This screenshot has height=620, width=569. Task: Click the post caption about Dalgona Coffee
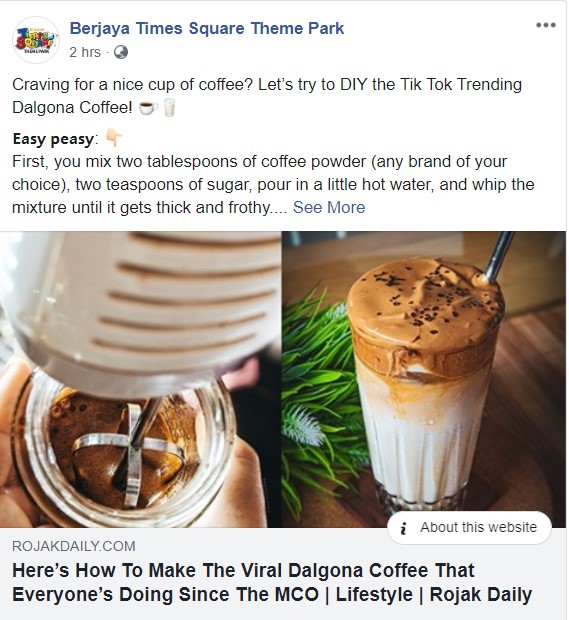tap(267, 96)
